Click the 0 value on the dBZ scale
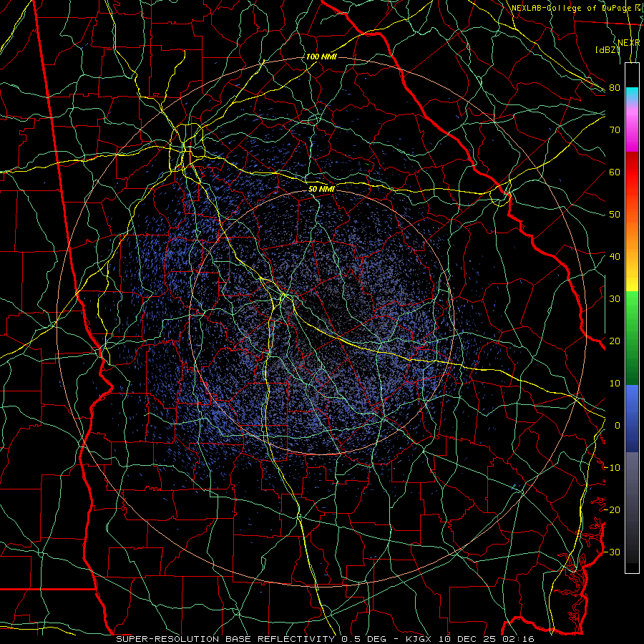Viewport: 644px width, 644px height. click(618, 426)
